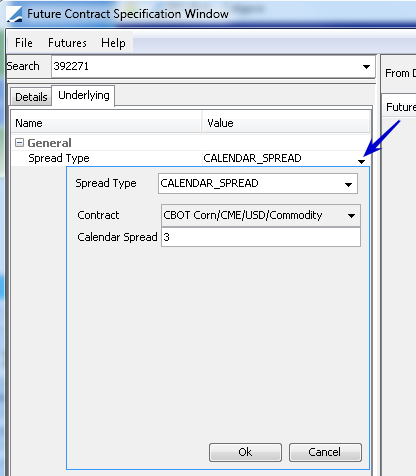Select the Underlying tab
Viewport: 416px width, 476px height.
pos(84,96)
